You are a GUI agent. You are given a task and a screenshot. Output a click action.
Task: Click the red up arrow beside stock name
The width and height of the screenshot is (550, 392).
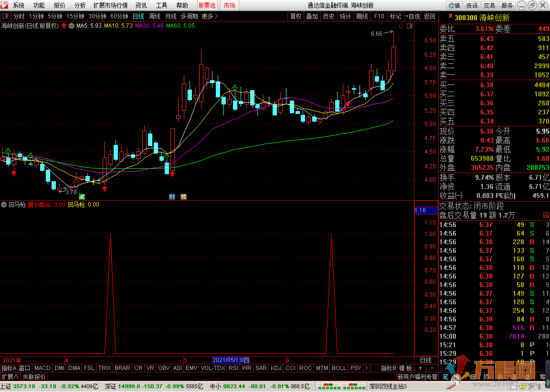click(x=64, y=26)
